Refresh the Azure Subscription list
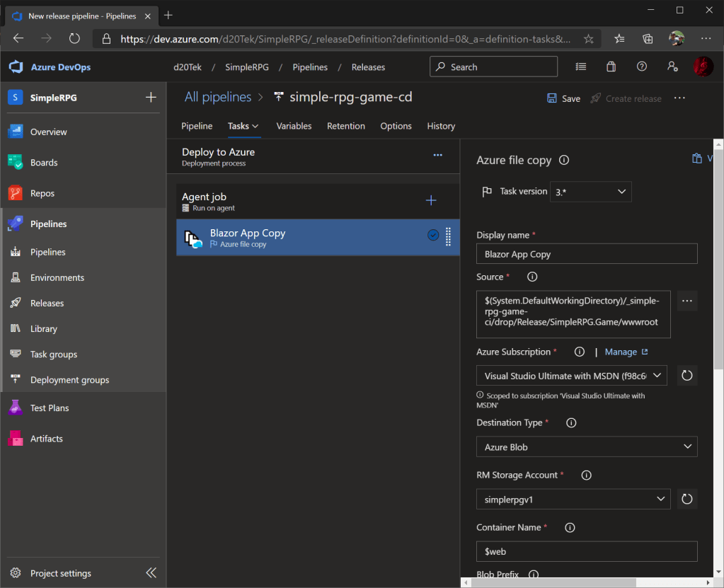This screenshot has height=588, width=724. 686,375
